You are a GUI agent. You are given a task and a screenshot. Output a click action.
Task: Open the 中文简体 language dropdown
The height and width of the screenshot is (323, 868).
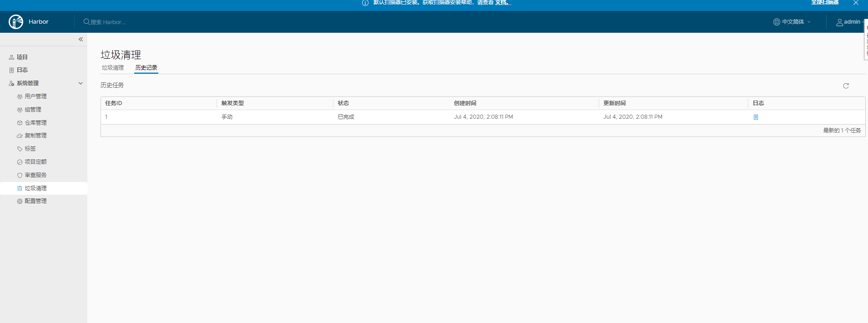pyautogui.click(x=792, y=22)
